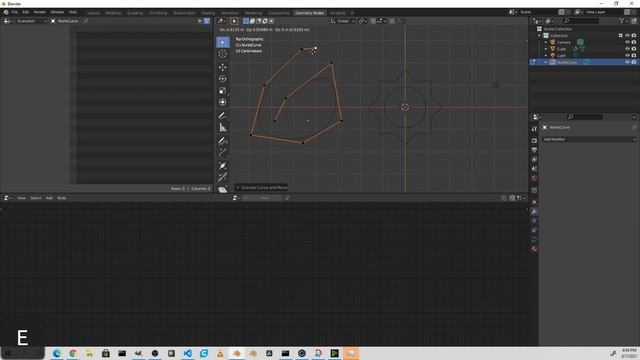Select the curve Radius tool
The width and height of the screenshot is (640, 360).
click(222, 165)
